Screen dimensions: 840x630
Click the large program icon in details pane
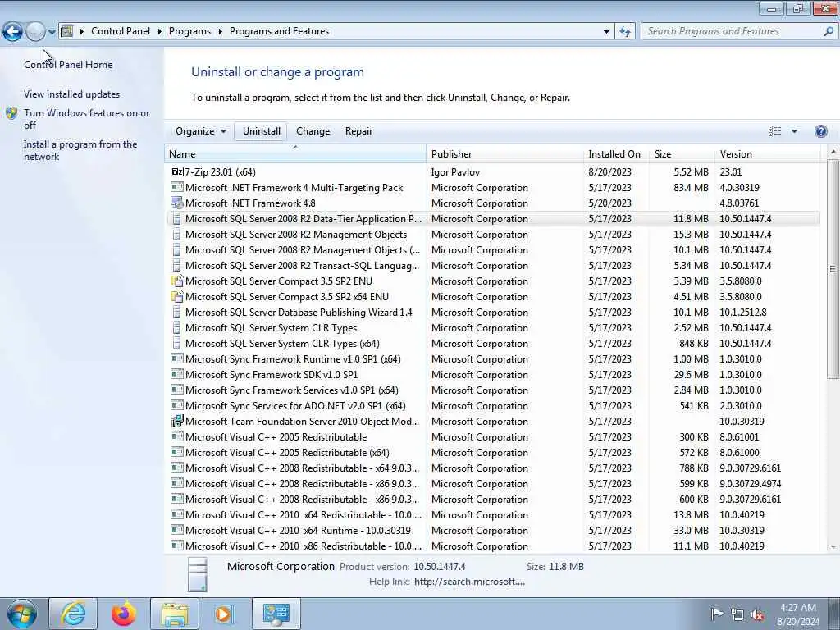pos(198,575)
